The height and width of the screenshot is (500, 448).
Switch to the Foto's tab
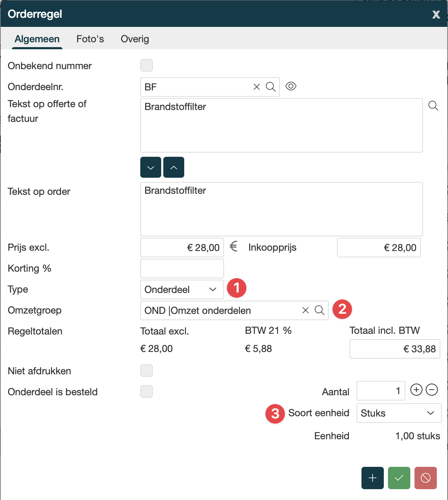click(x=90, y=39)
